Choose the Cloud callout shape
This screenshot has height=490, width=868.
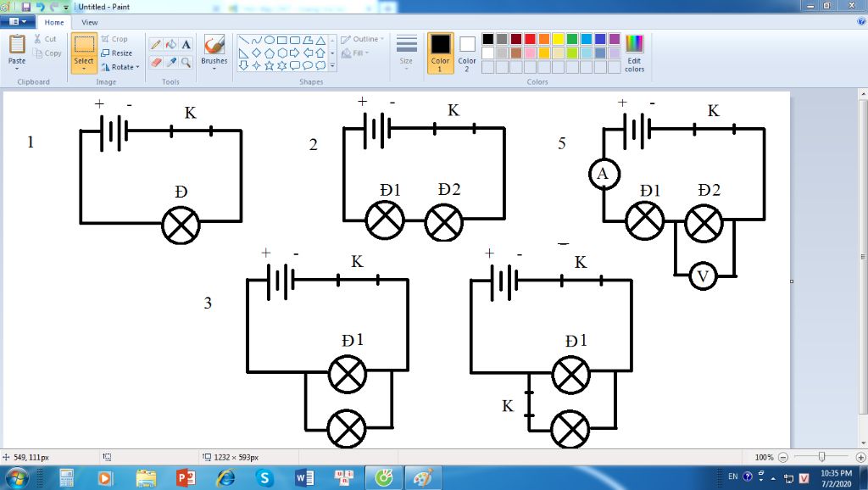pos(320,66)
